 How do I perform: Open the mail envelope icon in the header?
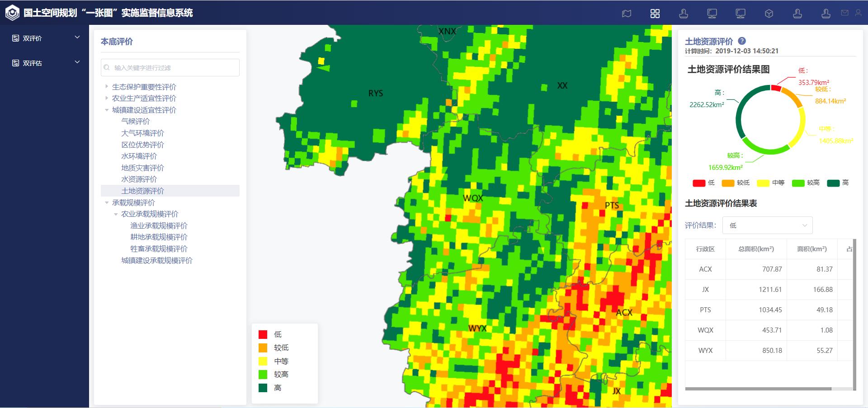point(844,13)
